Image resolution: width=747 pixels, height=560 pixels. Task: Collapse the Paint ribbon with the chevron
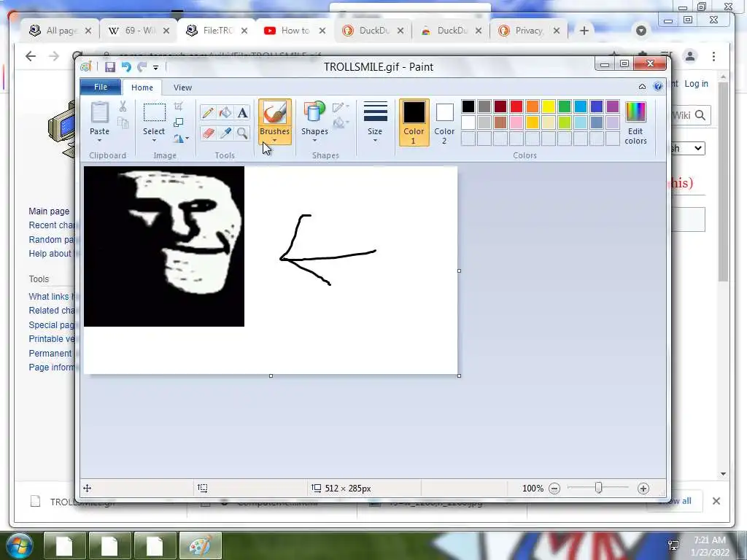click(642, 87)
